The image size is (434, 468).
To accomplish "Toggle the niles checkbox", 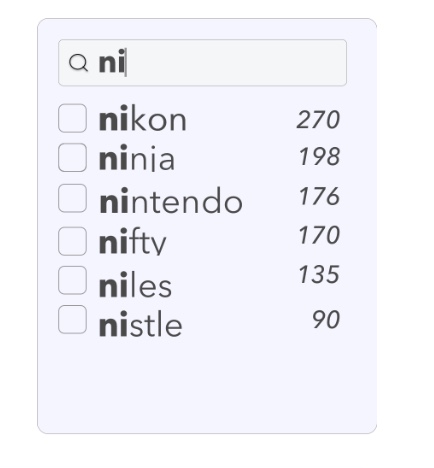I will 73,280.
